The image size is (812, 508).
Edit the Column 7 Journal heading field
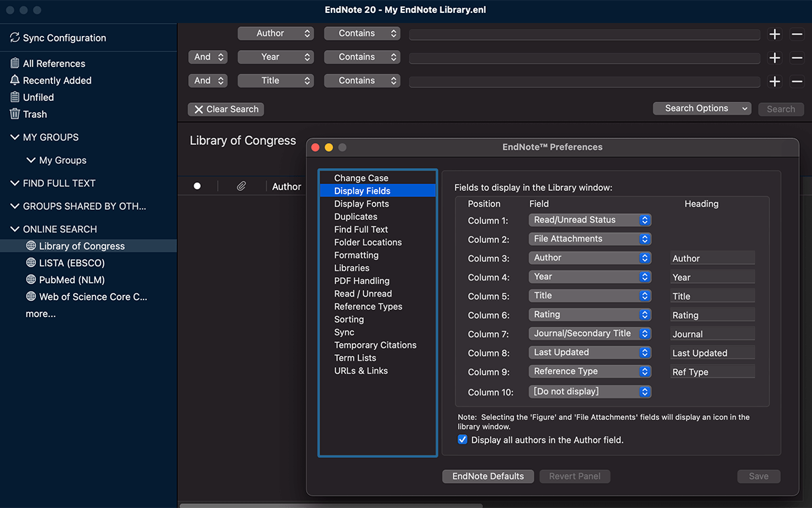[x=713, y=334]
